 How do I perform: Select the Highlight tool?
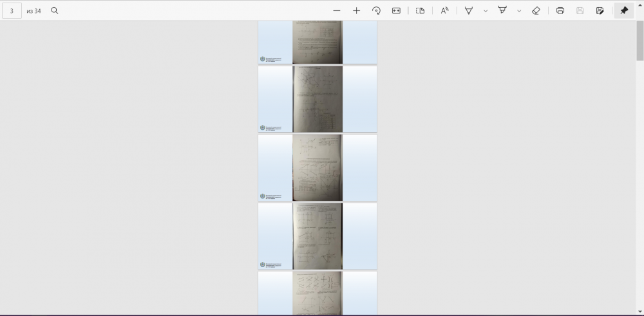point(502,10)
